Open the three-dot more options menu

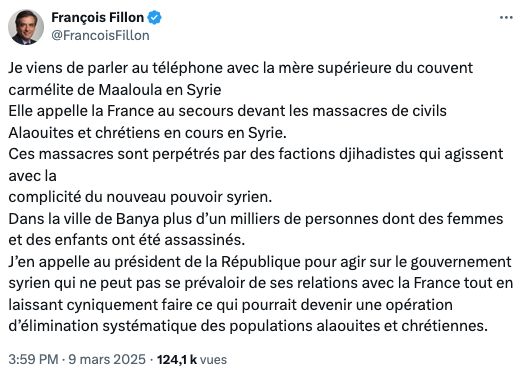click(506, 18)
